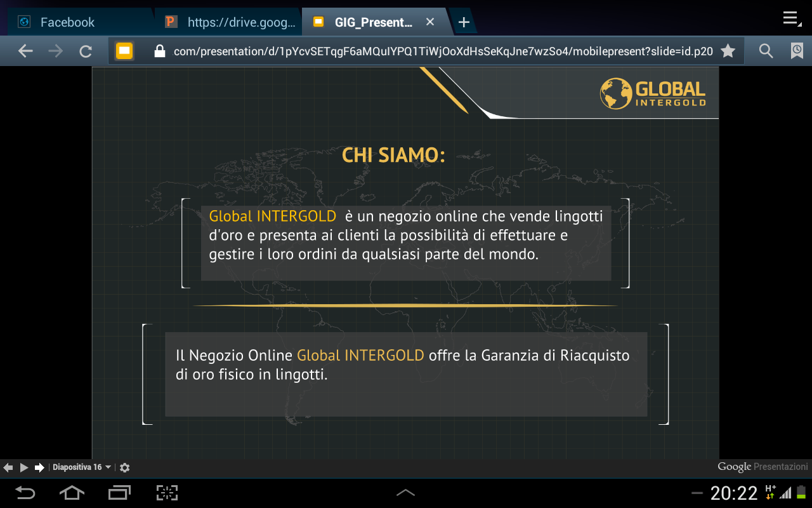Screen dimensions: 812x508
Task: Tap the Android back button
Action: click(25, 493)
